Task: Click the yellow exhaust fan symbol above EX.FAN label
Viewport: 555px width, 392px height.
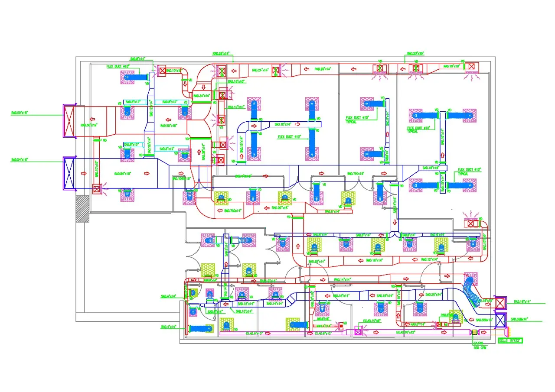Action: tap(474, 333)
